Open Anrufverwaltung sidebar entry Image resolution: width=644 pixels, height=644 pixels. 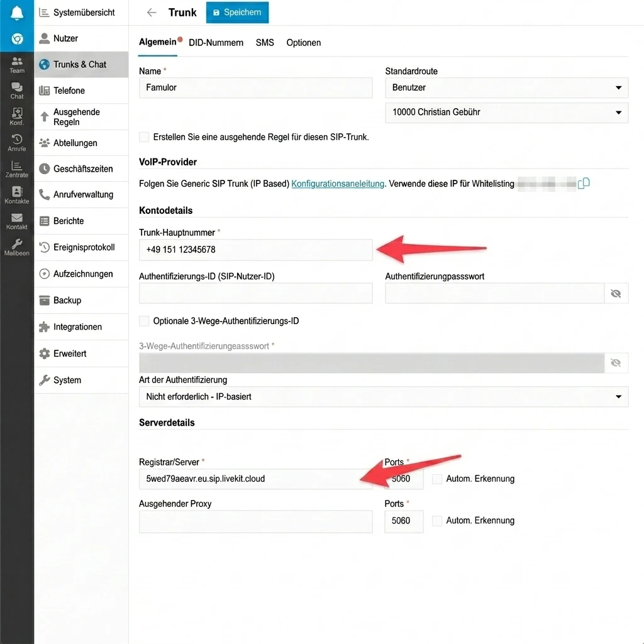(81, 195)
